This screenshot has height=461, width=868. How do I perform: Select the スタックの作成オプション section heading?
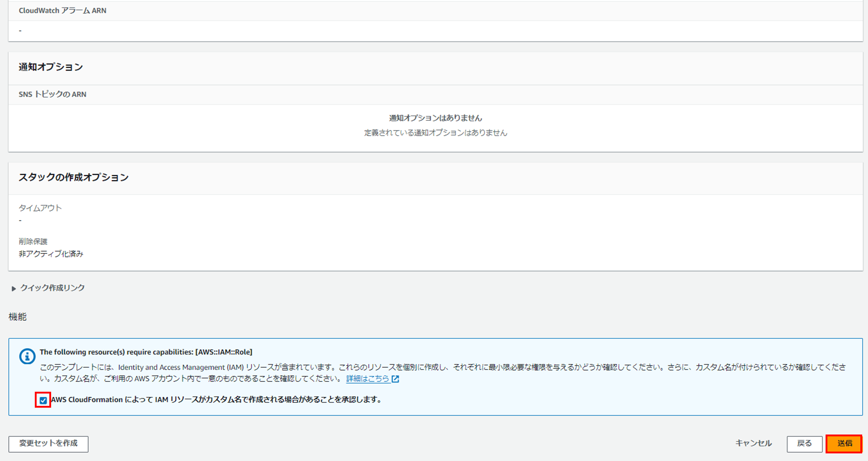pyautogui.click(x=74, y=177)
